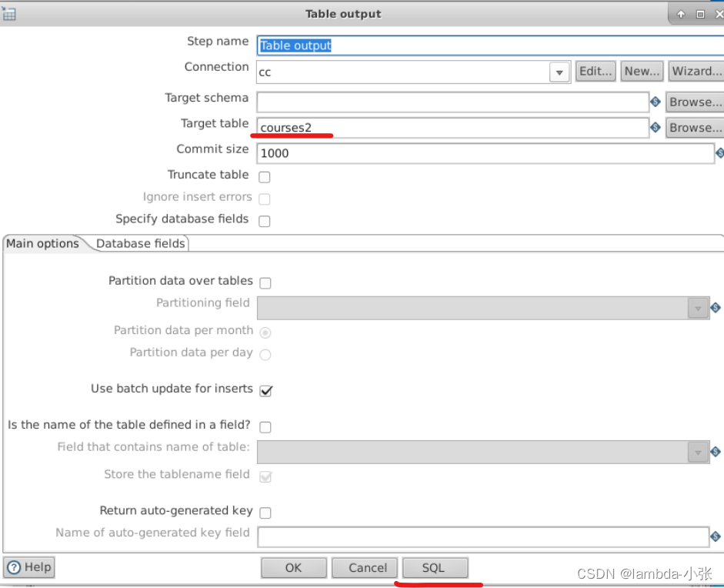The width and height of the screenshot is (724, 588).
Task: Click the auto-generated key field name input
Action: coord(483,536)
